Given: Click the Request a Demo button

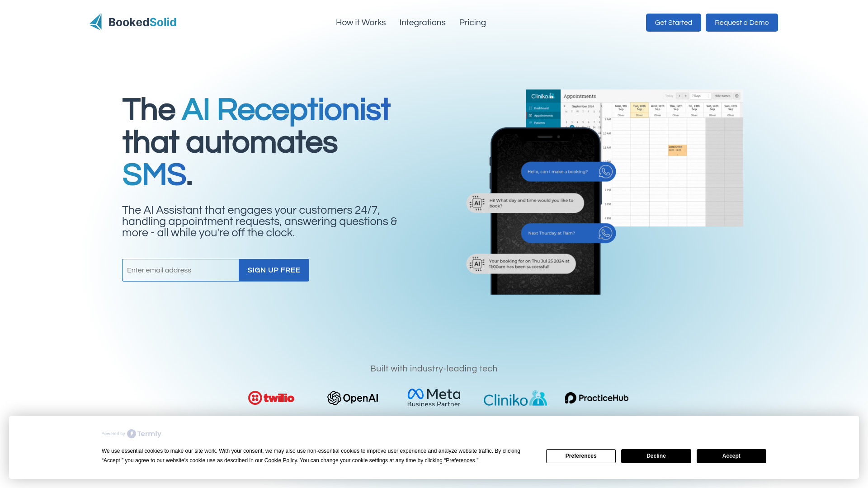Looking at the screenshot, I should point(741,23).
